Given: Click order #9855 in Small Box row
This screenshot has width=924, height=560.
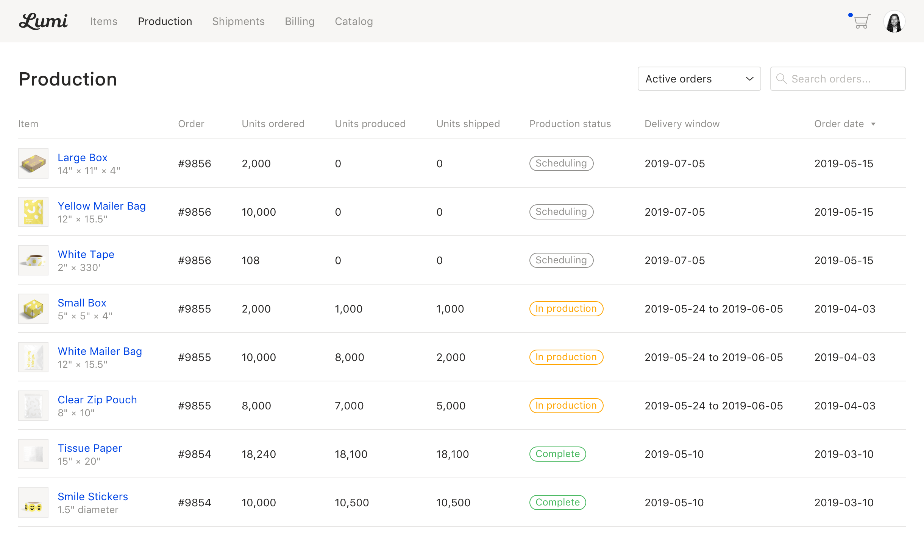Looking at the screenshot, I should pos(195,309).
